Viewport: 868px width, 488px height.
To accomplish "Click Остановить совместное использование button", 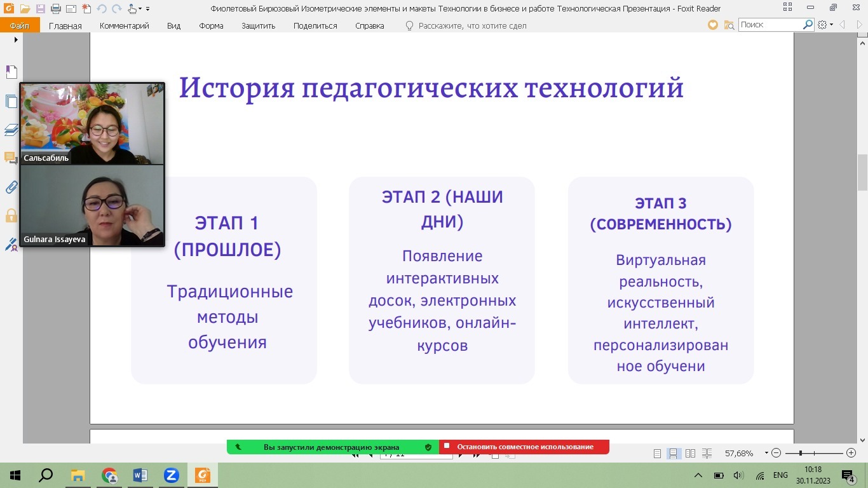I will (x=524, y=447).
